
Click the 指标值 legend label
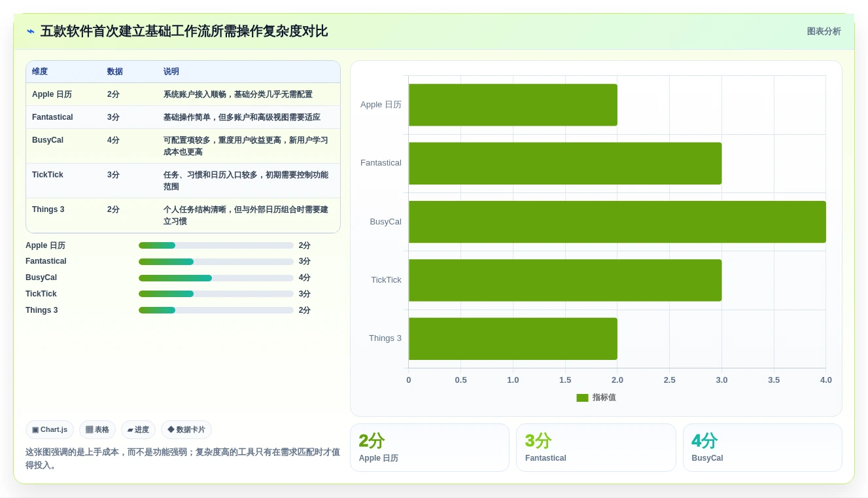[604, 398]
